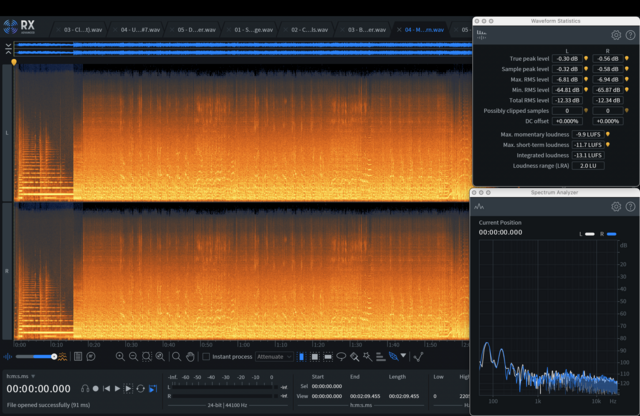Click the View End time field
The height and width of the screenshot is (416, 640).
coord(364,396)
